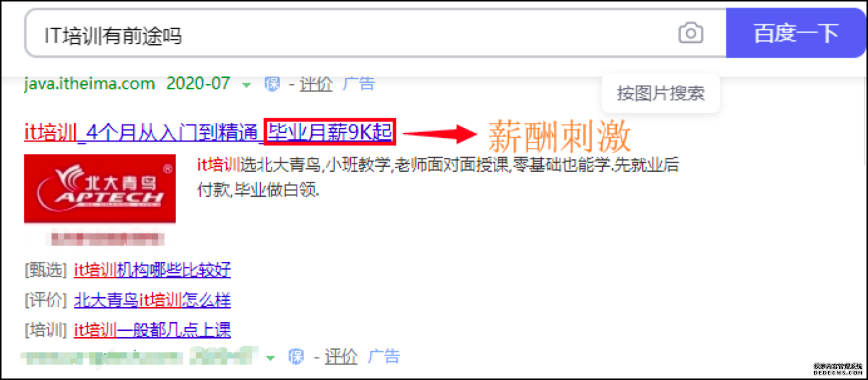
Task: Click the highlighted 毕业月薪9K起 title text
Action: 330,132
